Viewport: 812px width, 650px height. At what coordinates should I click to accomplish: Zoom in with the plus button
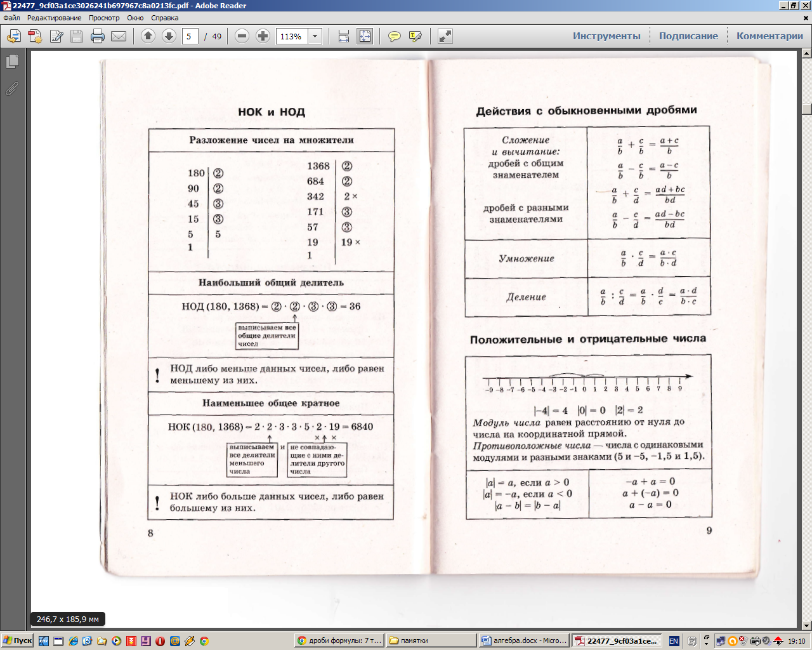pos(263,36)
